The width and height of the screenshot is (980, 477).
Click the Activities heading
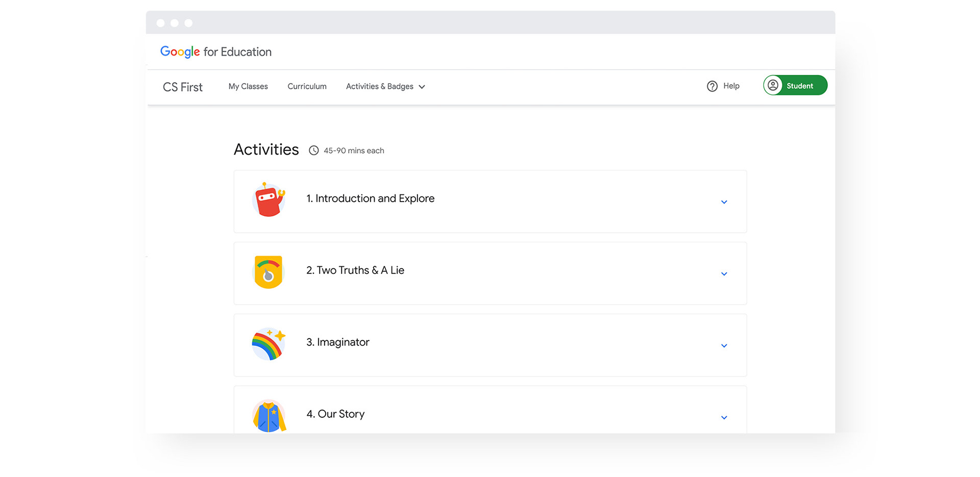(x=266, y=149)
